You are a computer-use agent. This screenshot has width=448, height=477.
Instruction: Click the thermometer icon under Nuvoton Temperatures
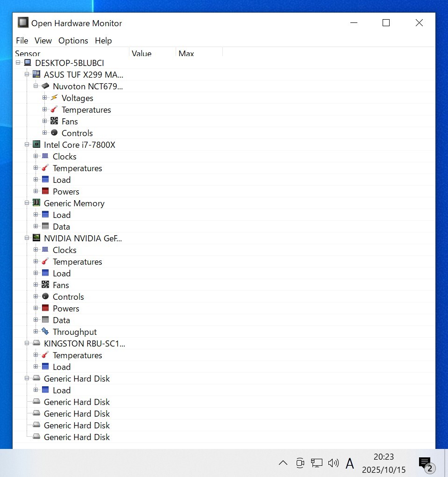pyautogui.click(x=54, y=109)
